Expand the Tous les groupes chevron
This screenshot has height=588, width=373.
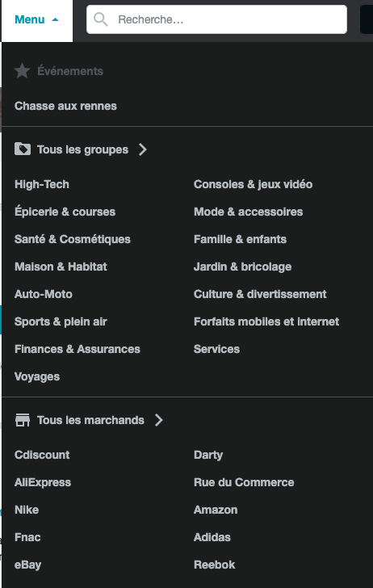[x=143, y=149]
